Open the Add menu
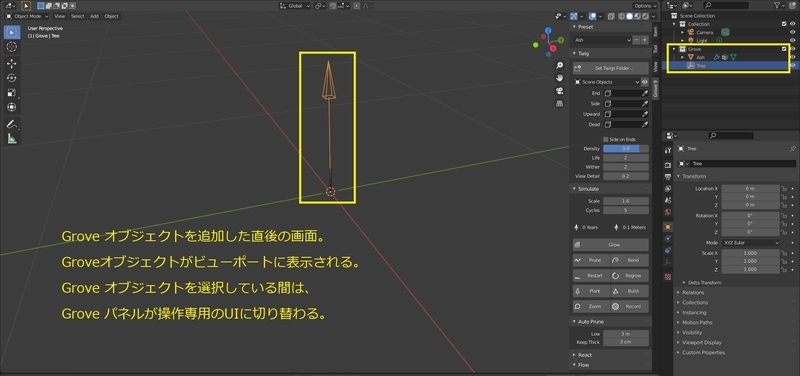This screenshot has height=376, width=800. tap(94, 16)
